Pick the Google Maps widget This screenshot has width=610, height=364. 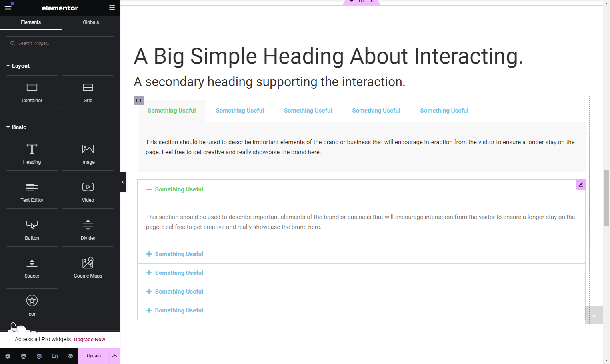point(88,267)
